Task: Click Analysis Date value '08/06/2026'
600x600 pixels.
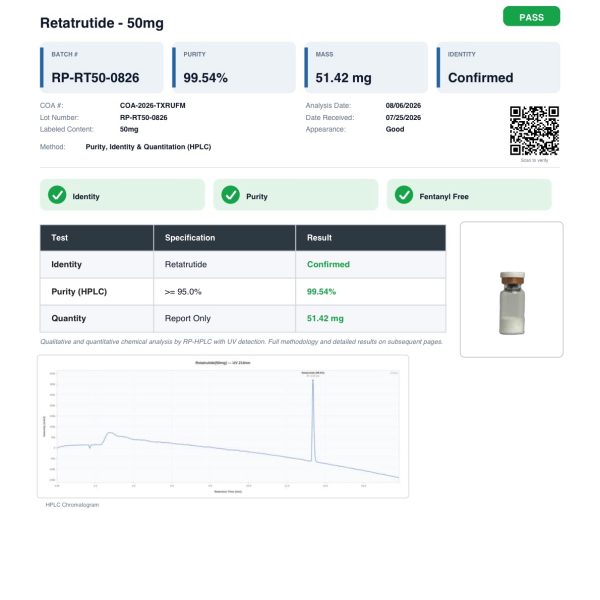Action: click(x=403, y=106)
